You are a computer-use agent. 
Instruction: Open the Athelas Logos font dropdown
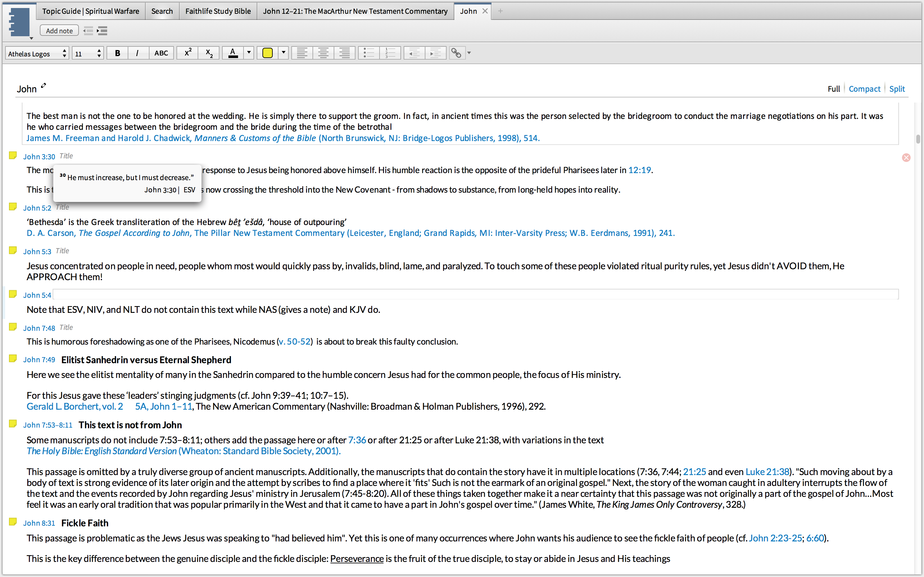coord(37,54)
